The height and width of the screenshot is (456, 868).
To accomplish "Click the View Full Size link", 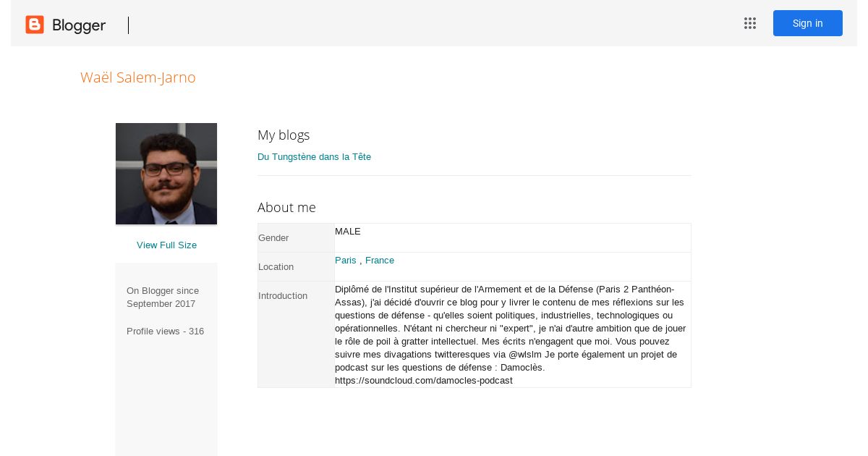I will click(166, 245).
